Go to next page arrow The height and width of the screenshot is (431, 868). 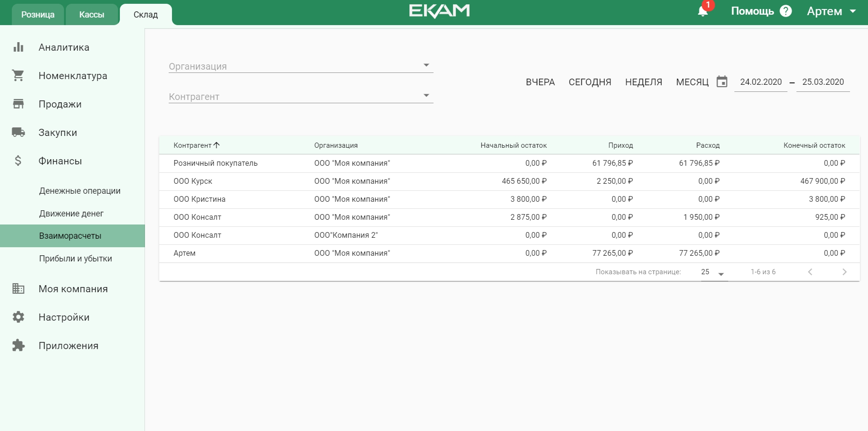[x=844, y=272]
